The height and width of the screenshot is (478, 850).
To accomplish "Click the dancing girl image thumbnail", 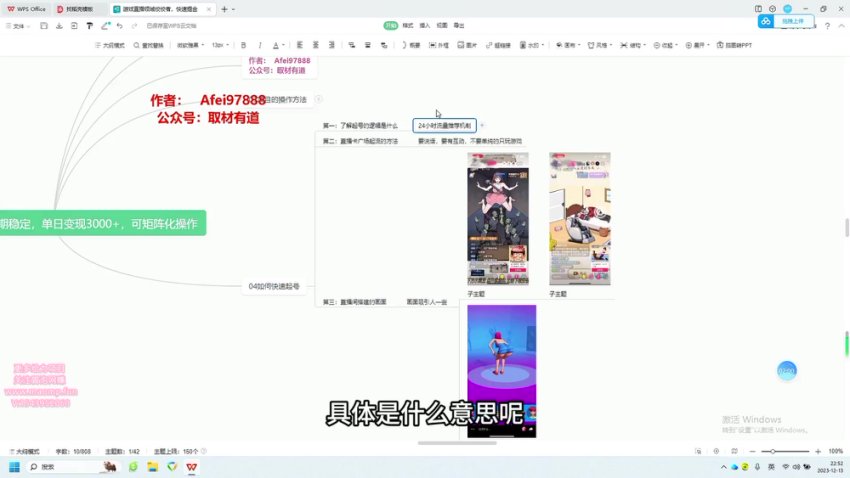I will (501, 370).
